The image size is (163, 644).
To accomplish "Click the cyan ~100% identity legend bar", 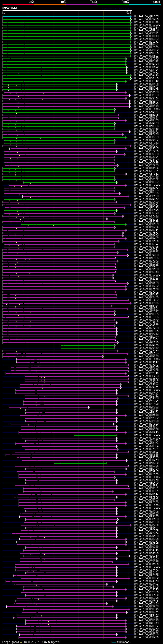I will [x=144, y=4].
